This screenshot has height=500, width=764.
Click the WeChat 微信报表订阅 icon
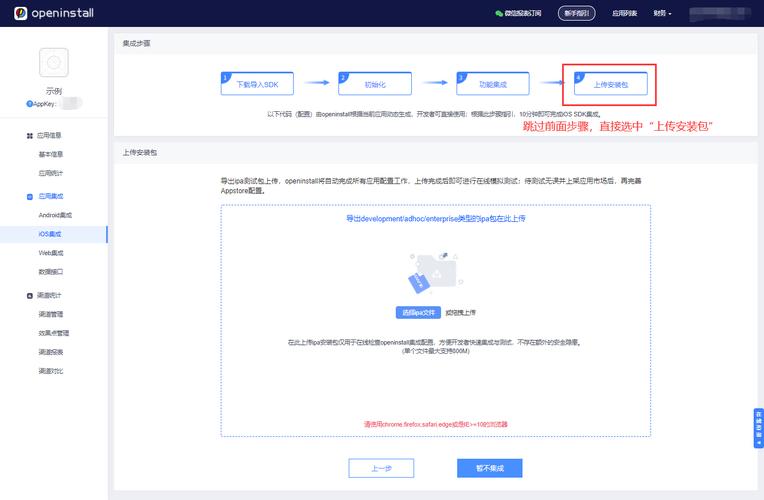click(x=499, y=13)
